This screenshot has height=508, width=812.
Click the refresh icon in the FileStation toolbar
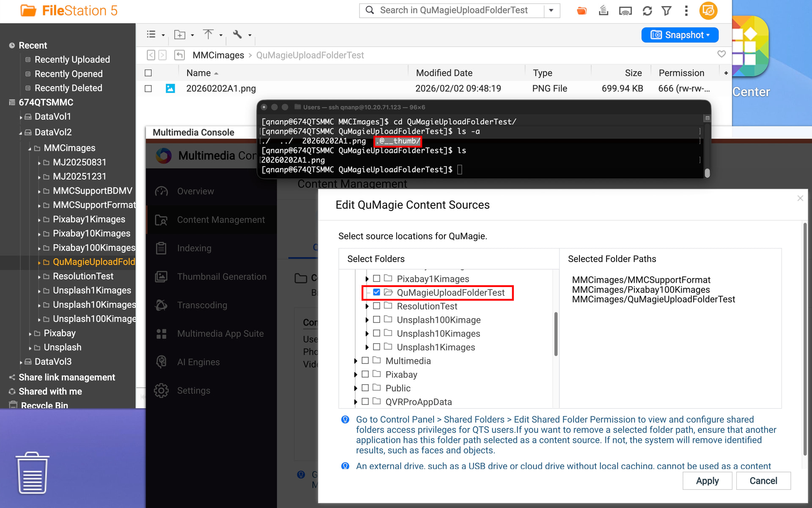coord(647,11)
